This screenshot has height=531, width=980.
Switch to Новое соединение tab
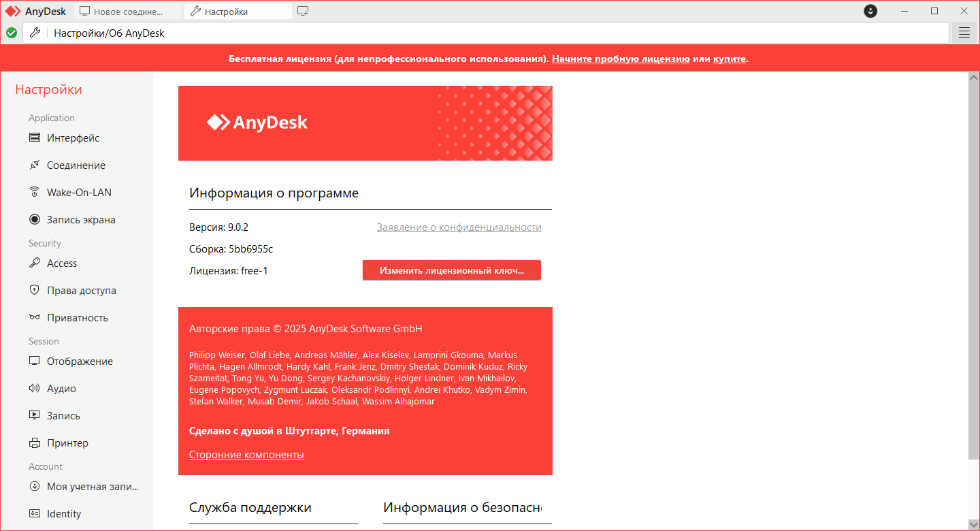click(127, 12)
